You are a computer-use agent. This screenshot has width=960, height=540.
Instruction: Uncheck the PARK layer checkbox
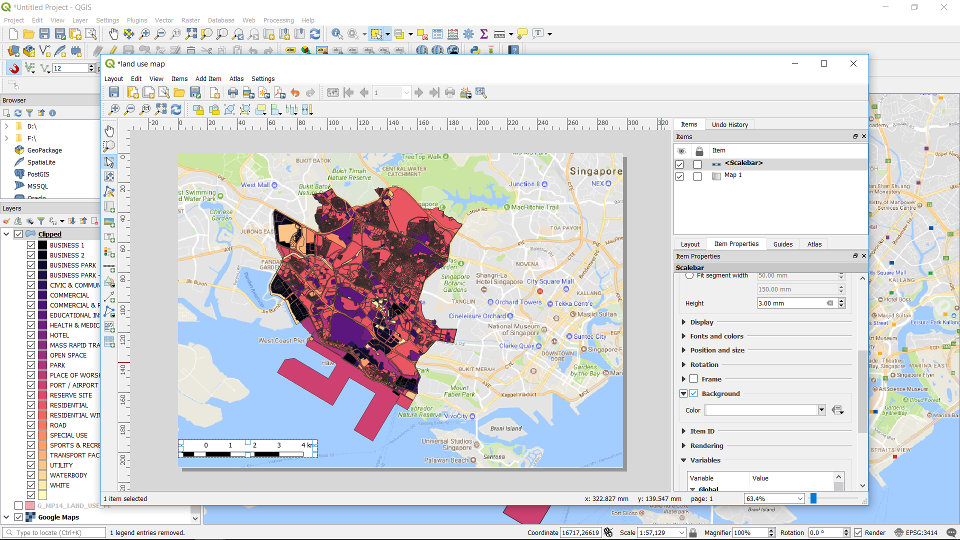point(31,365)
